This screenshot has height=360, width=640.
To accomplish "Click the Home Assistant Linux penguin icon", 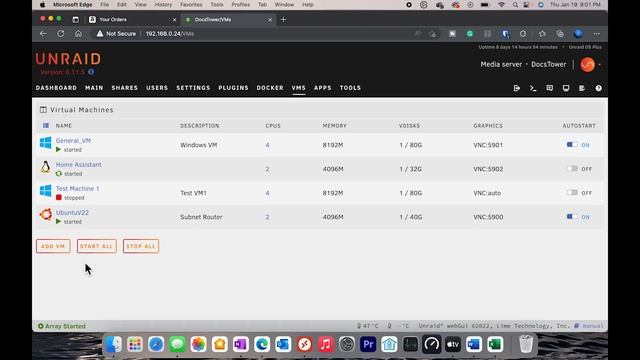I will [x=46, y=167].
